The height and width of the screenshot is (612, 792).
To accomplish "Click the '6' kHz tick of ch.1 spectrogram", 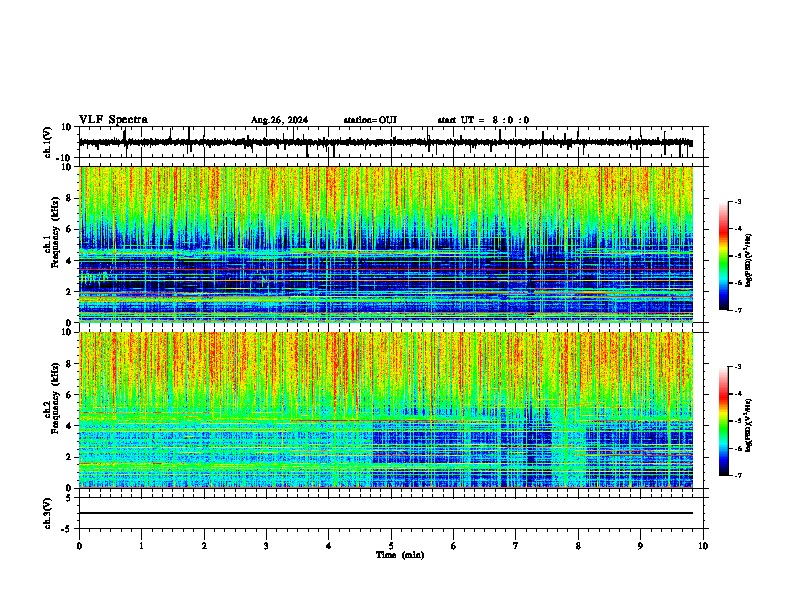I will pos(70,230).
